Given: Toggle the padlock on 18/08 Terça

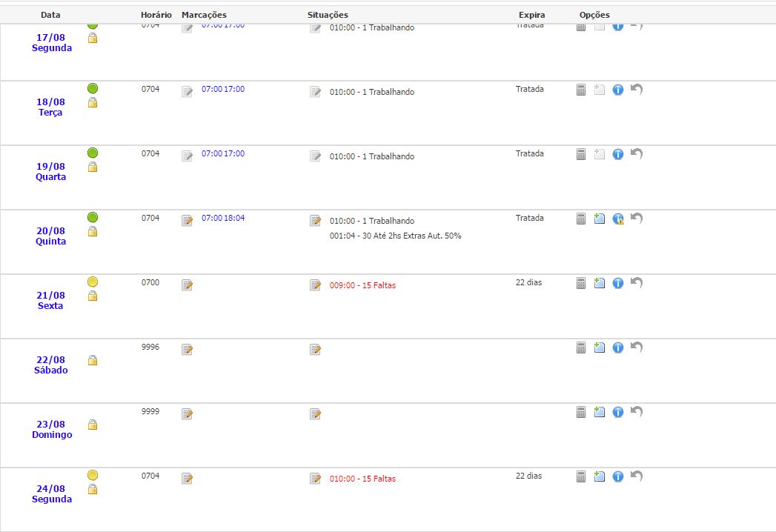Looking at the screenshot, I should 93,103.
